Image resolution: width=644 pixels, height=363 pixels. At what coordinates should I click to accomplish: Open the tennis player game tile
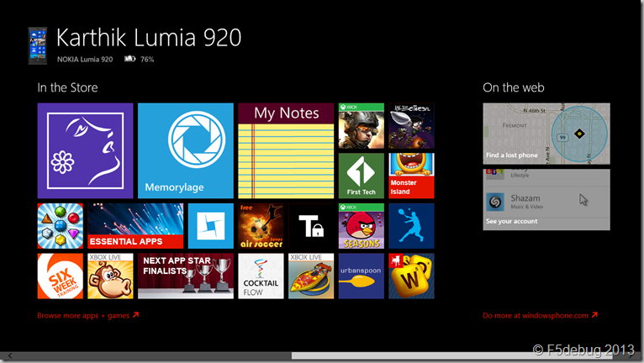pyautogui.click(x=411, y=225)
